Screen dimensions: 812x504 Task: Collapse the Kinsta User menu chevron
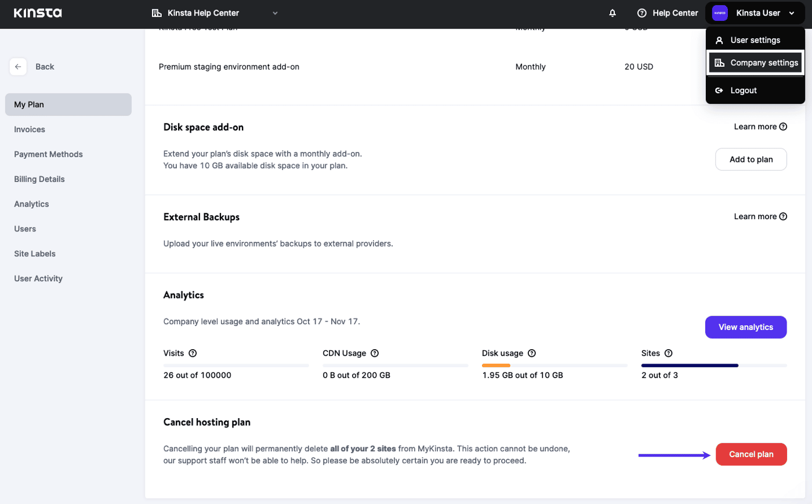pyautogui.click(x=792, y=13)
